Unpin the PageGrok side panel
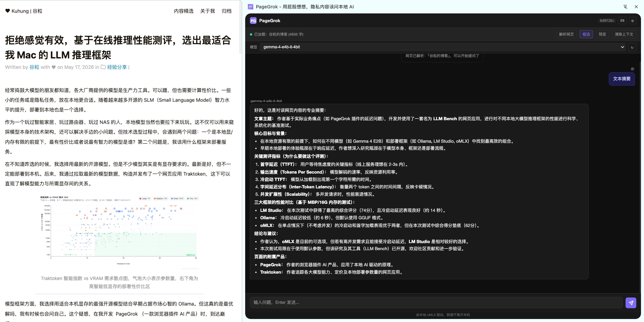The image size is (644, 322). 625,7
